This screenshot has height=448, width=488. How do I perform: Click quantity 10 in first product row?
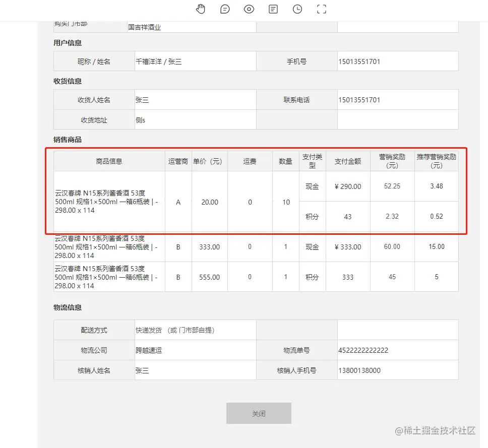pos(286,202)
